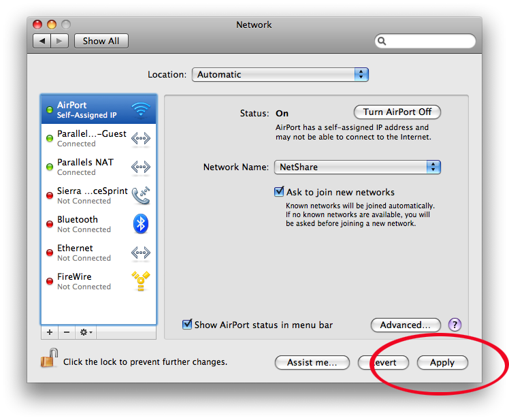
Task: Click the back navigation arrow
Action: [x=42, y=41]
